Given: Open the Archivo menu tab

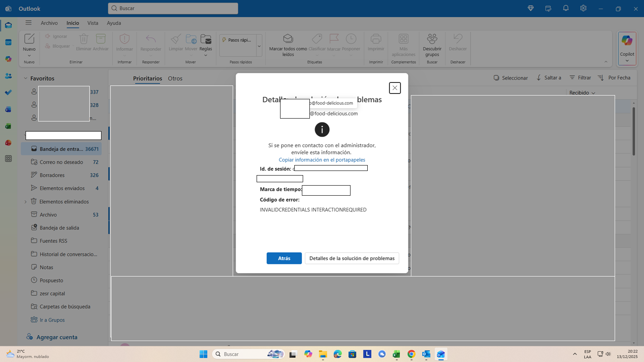Looking at the screenshot, I should pyautogui.click(x=49, y=23).
